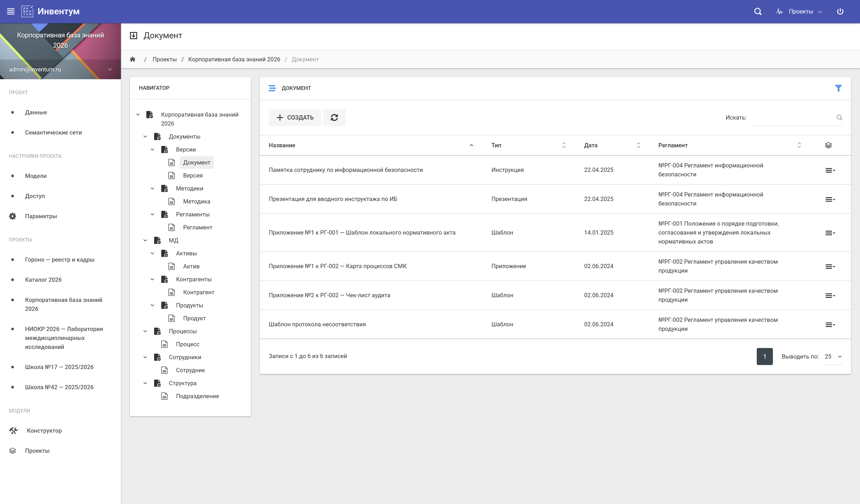This screenshot has width=860, height=504.
Task: Go to page 1 in pagination
Action: coord(764,356)
